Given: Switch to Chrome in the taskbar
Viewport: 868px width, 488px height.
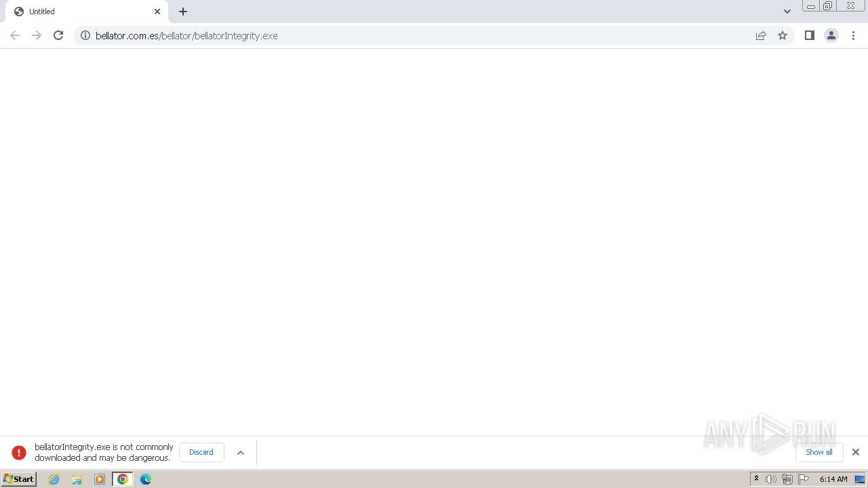Looking at the screenshot, I should click(x=123, y=479).
